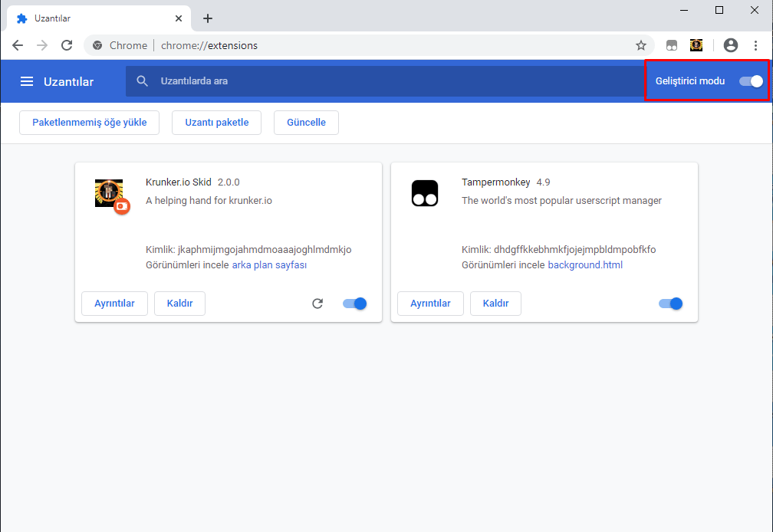Open a new tab with plus button

(208, 18)
